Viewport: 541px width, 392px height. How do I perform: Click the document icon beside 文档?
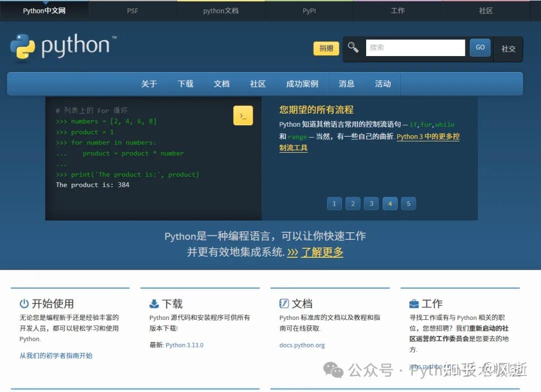[284, 303]
